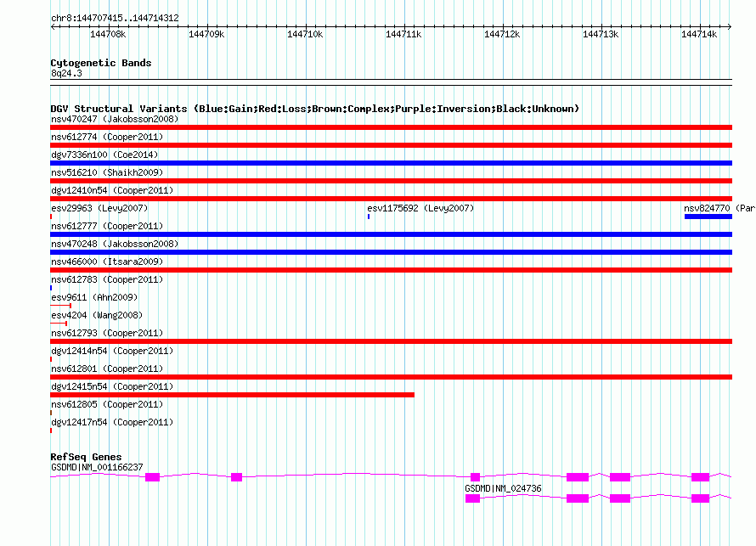Select the DGV Structural Variants track title
The image size is (756, 546).
coord(315,109)
